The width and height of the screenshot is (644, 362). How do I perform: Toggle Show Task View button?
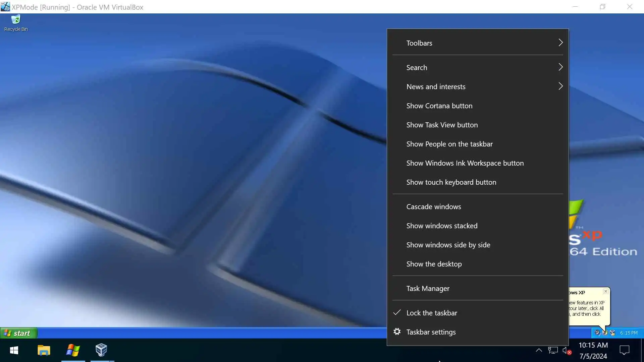coord(442,125)
